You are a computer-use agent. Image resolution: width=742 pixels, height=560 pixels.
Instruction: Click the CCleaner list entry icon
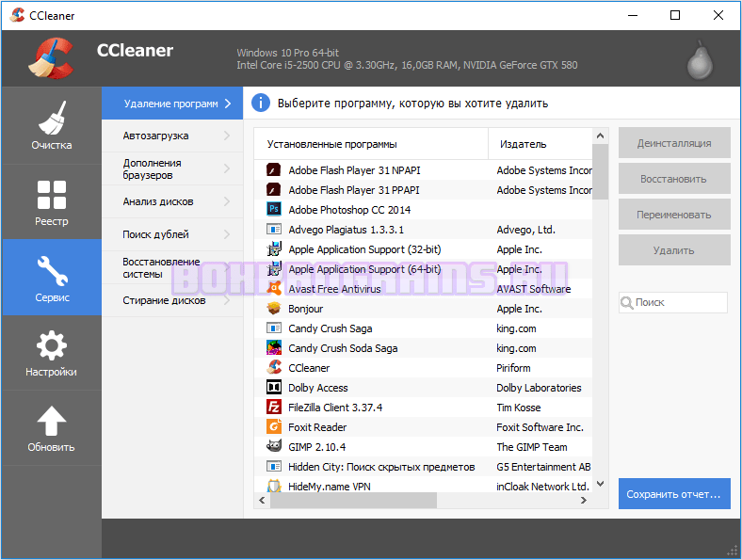(273, 367)
